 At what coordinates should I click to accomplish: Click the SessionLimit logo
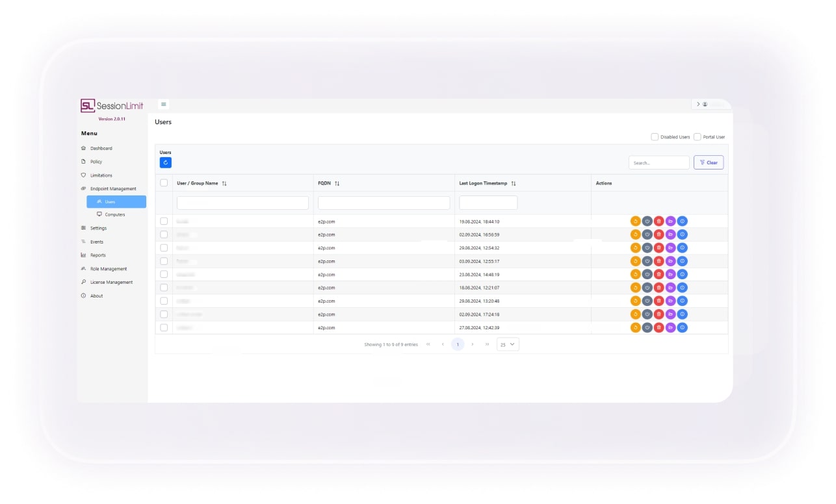(112, 106)
